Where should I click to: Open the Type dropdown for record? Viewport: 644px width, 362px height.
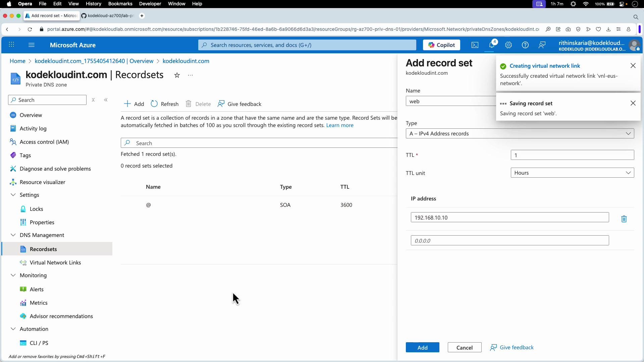[520, 133]
